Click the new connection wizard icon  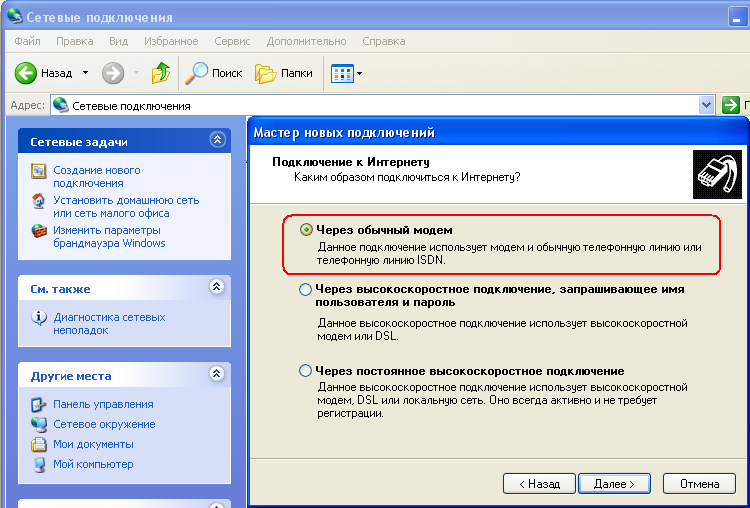tap(38, 171)
